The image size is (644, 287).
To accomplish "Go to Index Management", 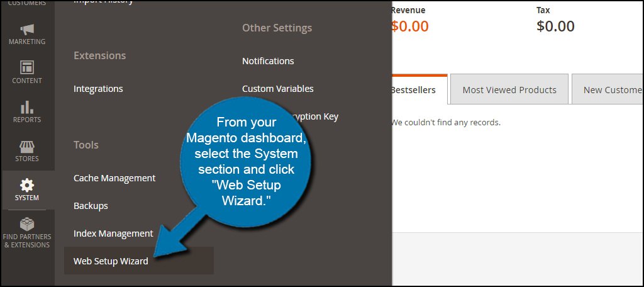I will 113,234.
